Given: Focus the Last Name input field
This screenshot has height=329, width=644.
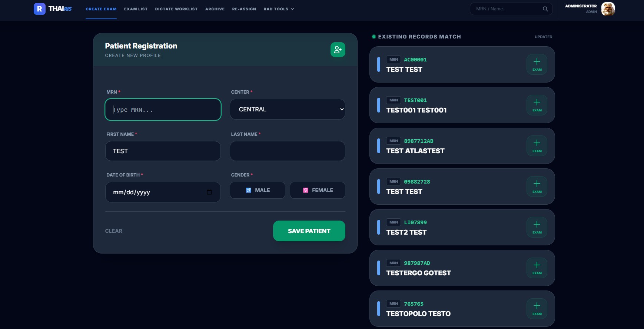Looking at the screenshot, I should (x=287, y=151).
